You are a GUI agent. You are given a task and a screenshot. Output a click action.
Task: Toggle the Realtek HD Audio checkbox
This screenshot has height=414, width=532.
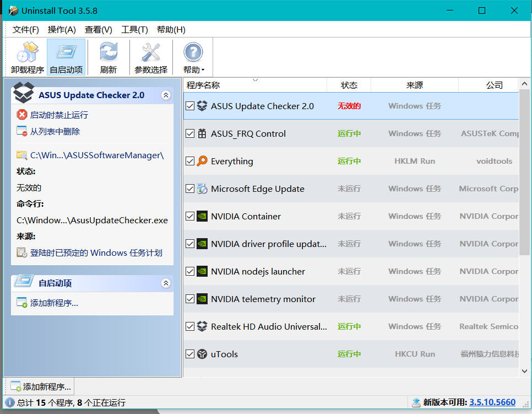(x=190, y=326)
